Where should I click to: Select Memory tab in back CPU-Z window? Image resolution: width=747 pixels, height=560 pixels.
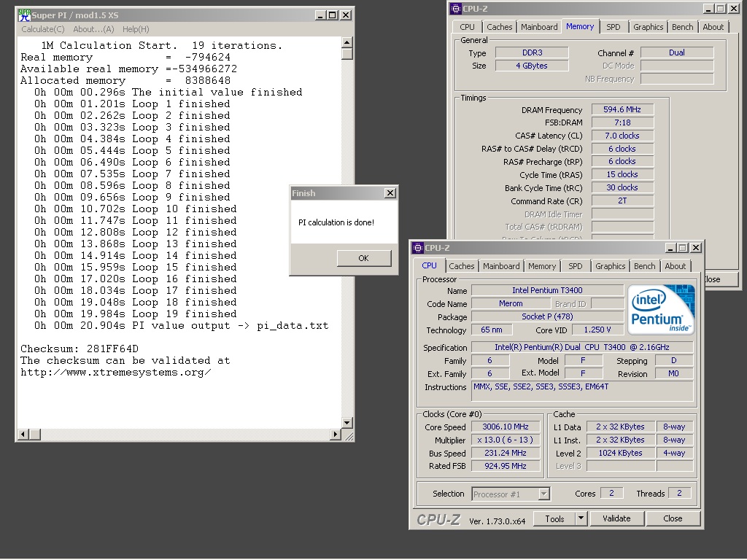click(x=580, y=27)
